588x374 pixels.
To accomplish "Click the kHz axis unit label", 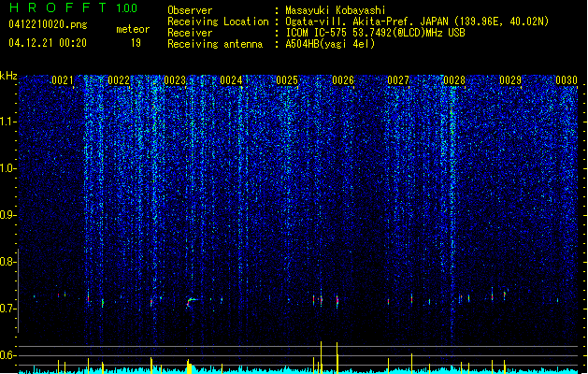I will (x=8, y=76).
